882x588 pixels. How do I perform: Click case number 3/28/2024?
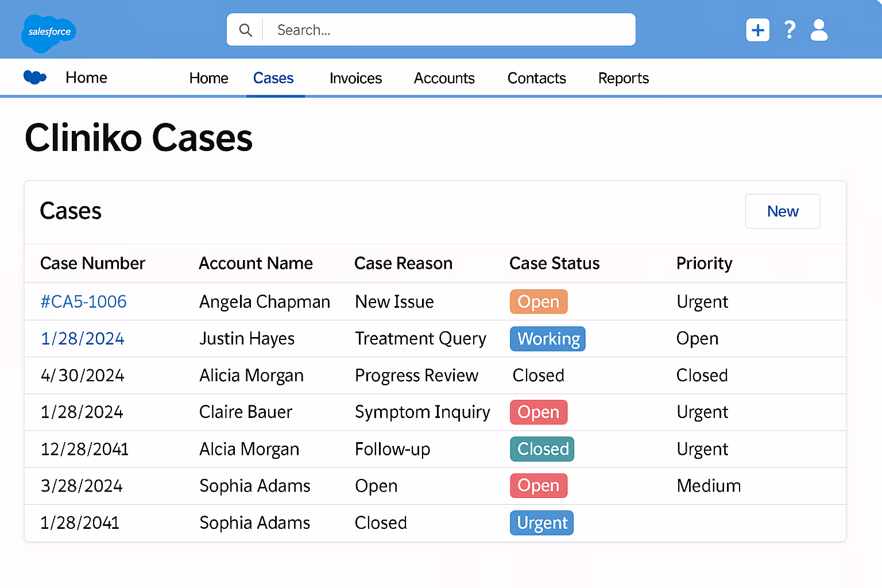pyautogui.click(x=82, y=485)
